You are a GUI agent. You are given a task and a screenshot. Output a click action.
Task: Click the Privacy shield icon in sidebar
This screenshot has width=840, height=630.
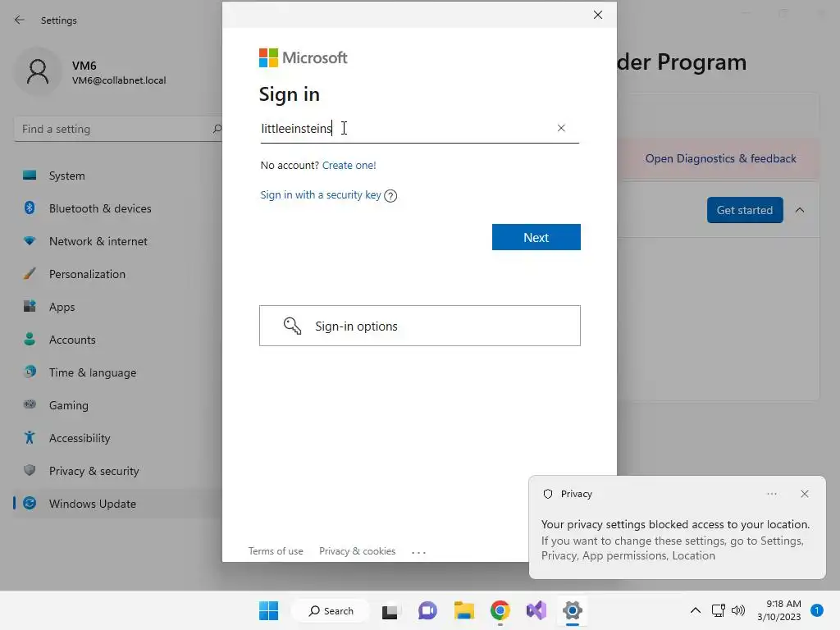[30, 470]
